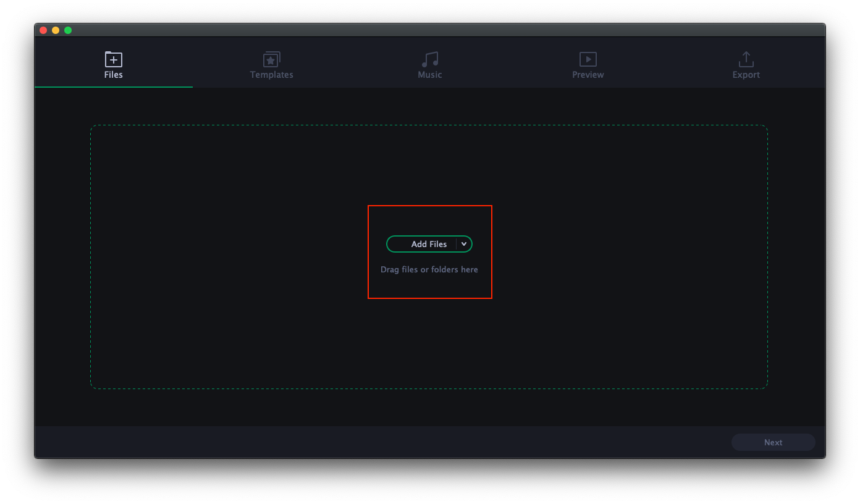Switch to the Templates tab
The image size is (860, 504).
click(271, 74)
